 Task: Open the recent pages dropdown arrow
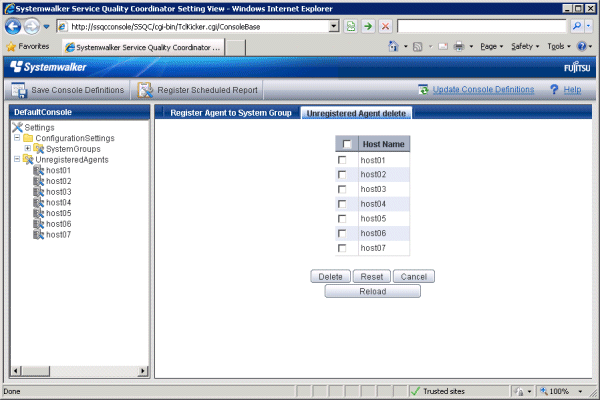[x=46, y=27]
